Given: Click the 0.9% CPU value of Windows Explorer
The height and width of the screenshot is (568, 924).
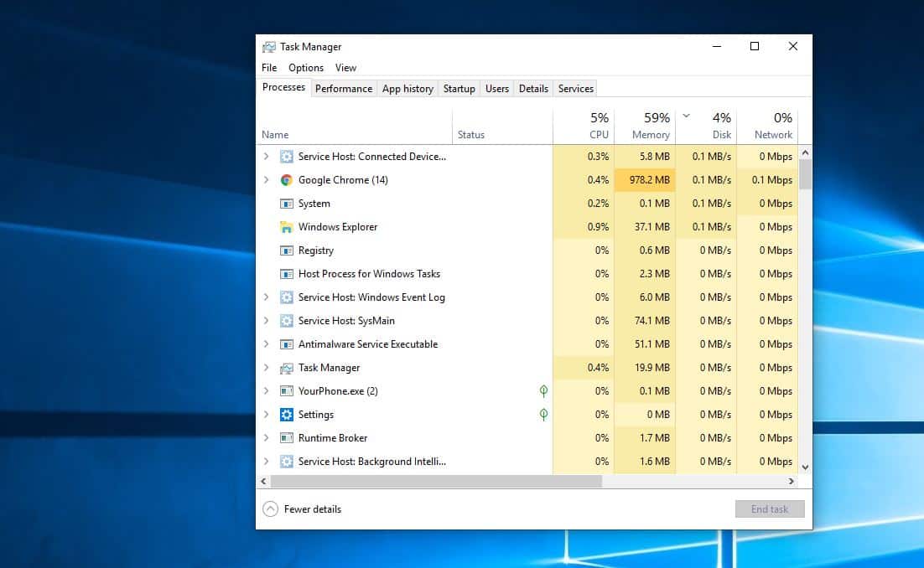Looking at the screenshot, I should click(598, 227).
